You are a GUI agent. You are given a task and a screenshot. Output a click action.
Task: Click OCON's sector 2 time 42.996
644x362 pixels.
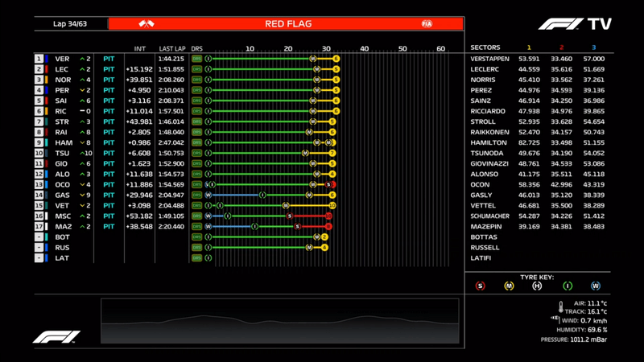click(561, 185)
